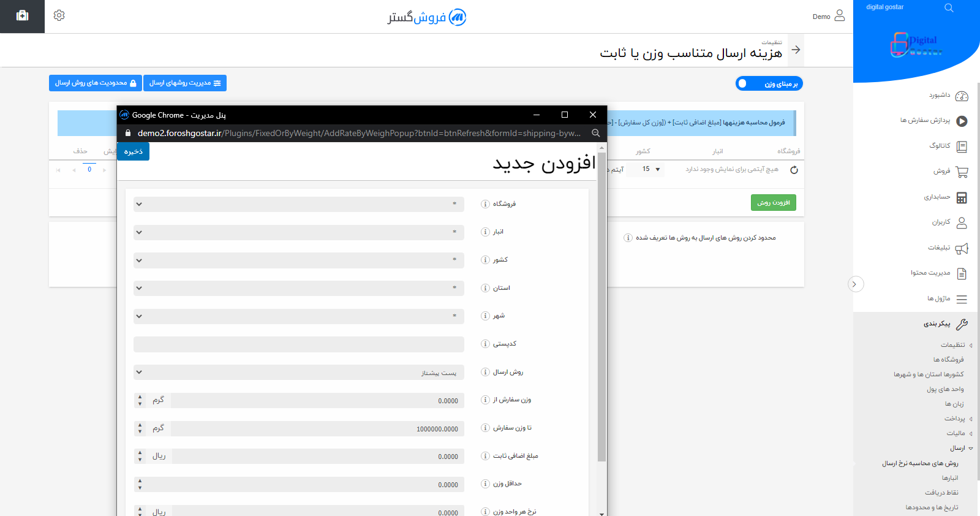Expand the پرداخت submenu in sidebar

click(971, 419)
